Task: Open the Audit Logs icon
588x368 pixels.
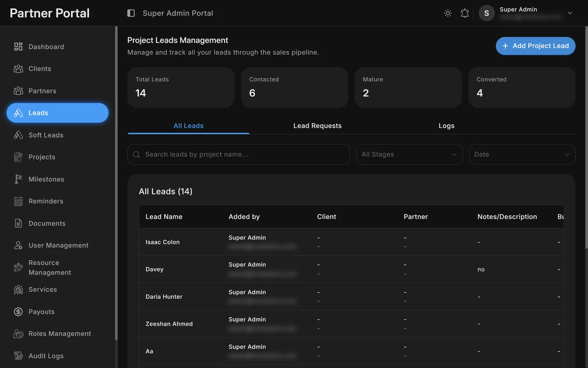Action: point(18,356)
